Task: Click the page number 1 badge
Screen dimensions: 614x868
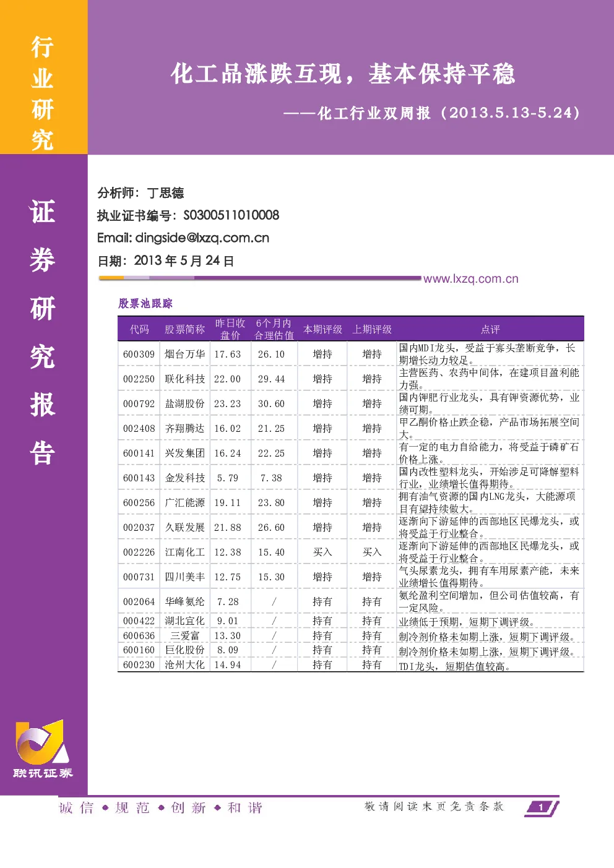Action: pos(542,807)
